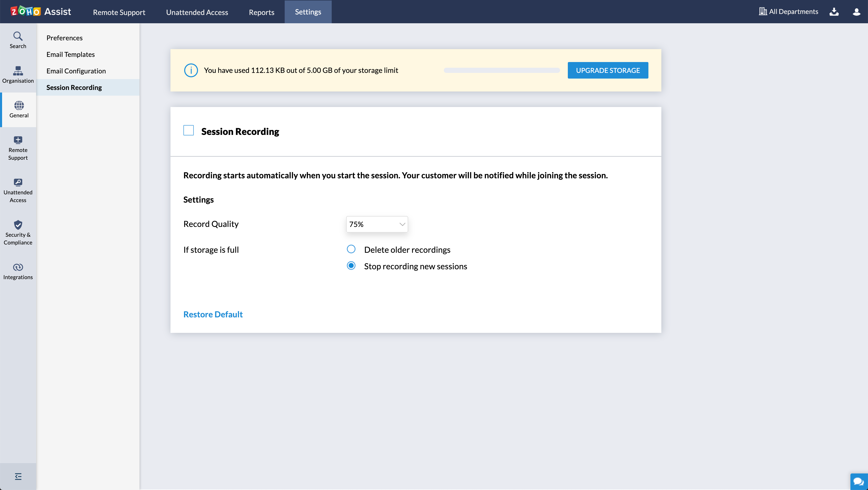Open the user profile icon
This screenshot has width=868, height=490.
[857, 12]
